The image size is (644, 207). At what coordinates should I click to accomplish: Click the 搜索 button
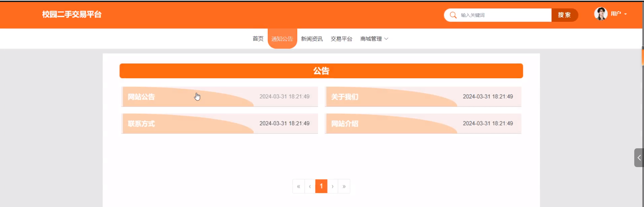pyautogui.click(x=564, y=15)
